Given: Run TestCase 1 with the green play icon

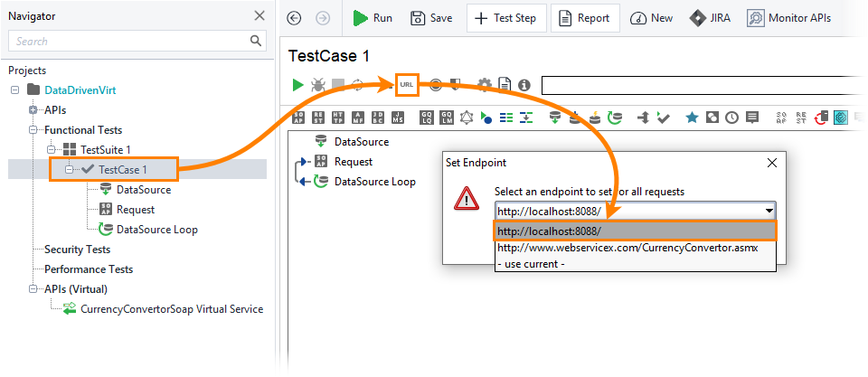Looking at the screenshot, I should pos(297,85).
